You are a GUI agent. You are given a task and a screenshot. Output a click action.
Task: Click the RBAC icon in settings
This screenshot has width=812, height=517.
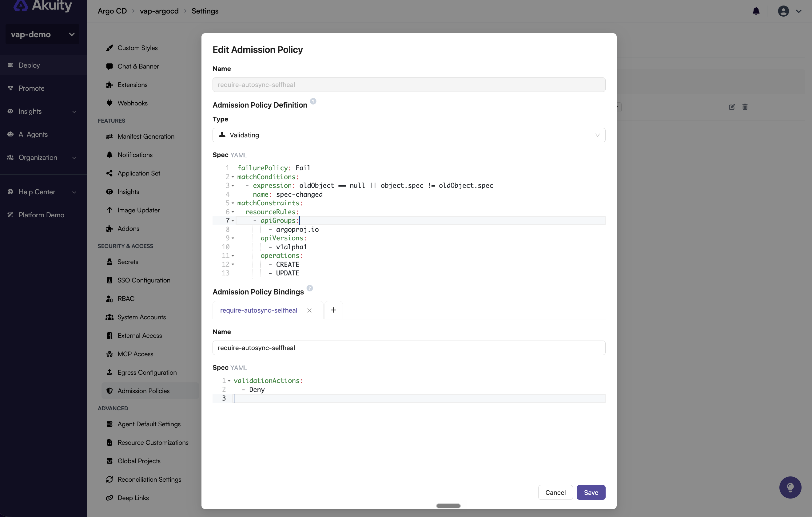coord(109,298)
